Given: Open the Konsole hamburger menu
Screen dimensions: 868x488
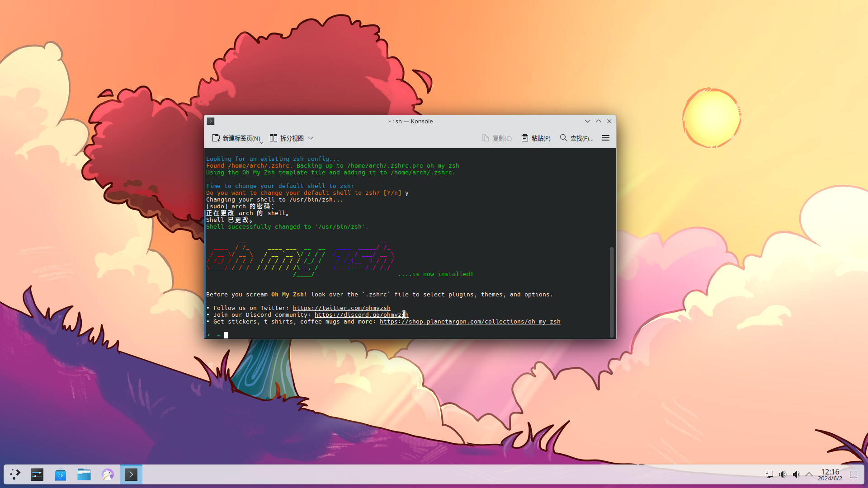Looking at the screenshot, I should tap(606, 138).
